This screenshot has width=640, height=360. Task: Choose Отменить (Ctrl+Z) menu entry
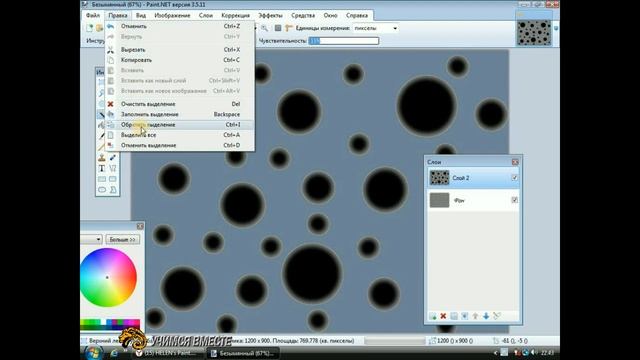(180, 26)
